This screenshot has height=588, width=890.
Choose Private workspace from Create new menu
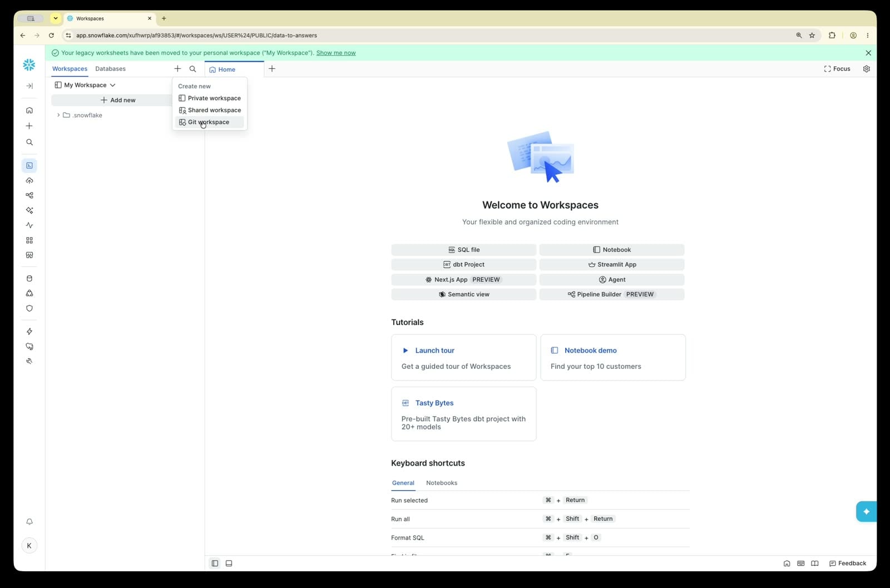(x=209, y=98)
